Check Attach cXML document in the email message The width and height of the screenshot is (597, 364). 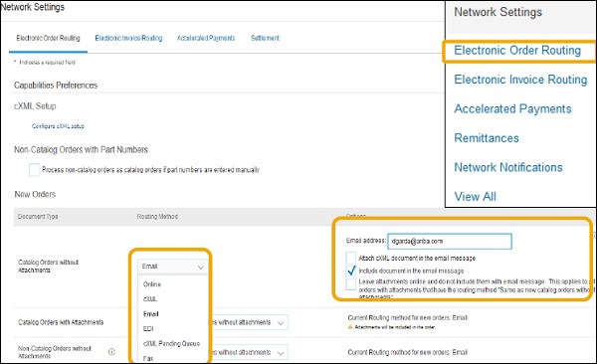[x=351, y=258]
